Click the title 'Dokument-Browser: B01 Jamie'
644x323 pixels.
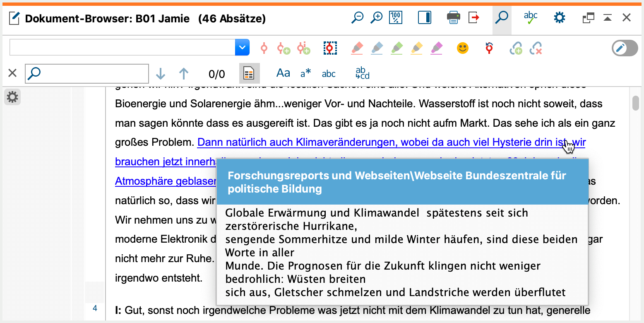107,19
